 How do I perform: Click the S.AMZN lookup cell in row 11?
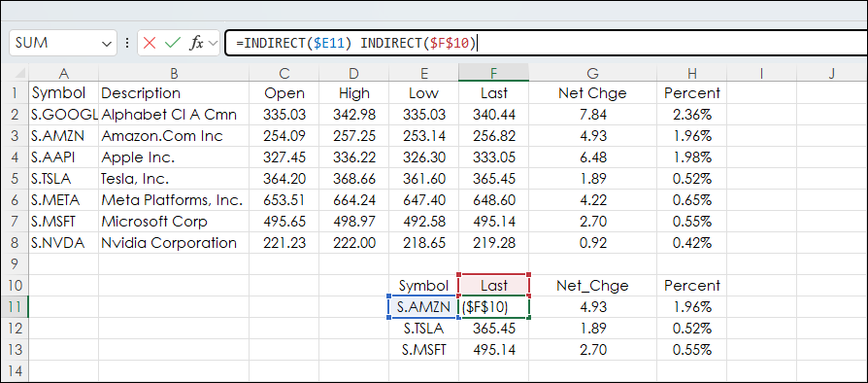pyautogui.click(x=423, y=306)
